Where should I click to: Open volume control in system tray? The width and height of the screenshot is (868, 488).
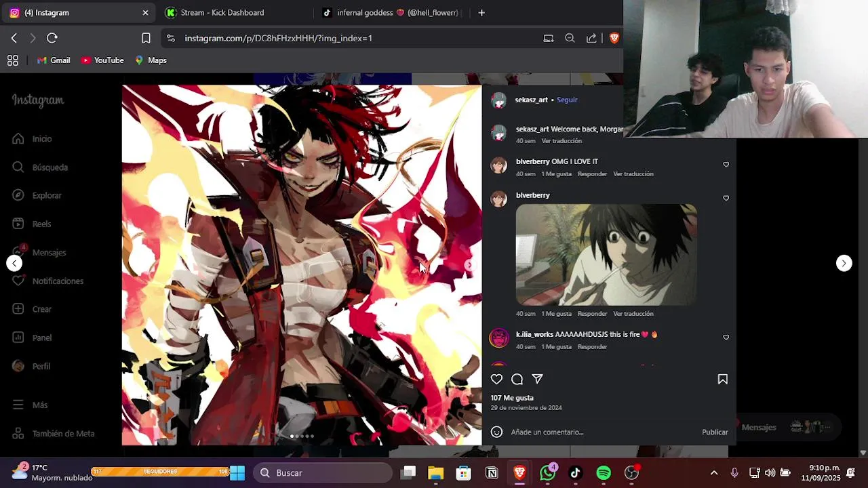(770, 472)
